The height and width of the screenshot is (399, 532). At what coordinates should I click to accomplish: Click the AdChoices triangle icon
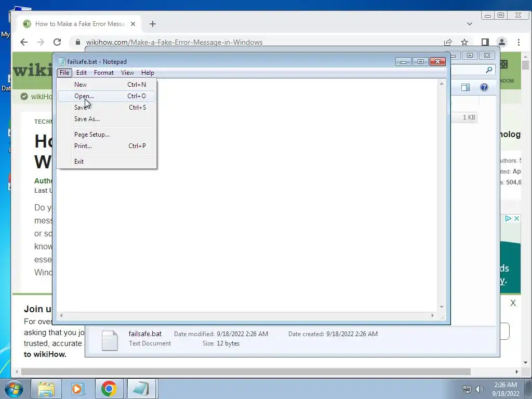point(508,219)
